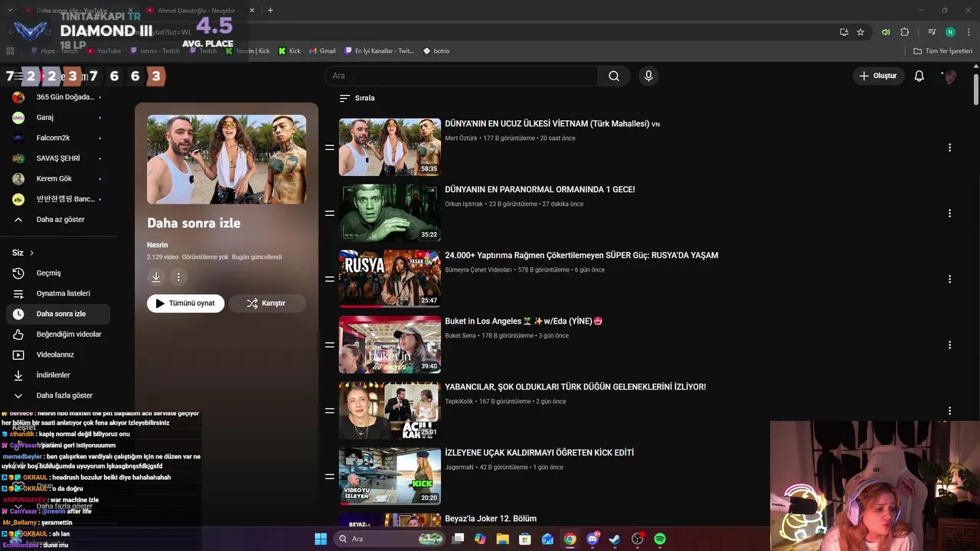Open Garaj channel in subscriptions

58,118
